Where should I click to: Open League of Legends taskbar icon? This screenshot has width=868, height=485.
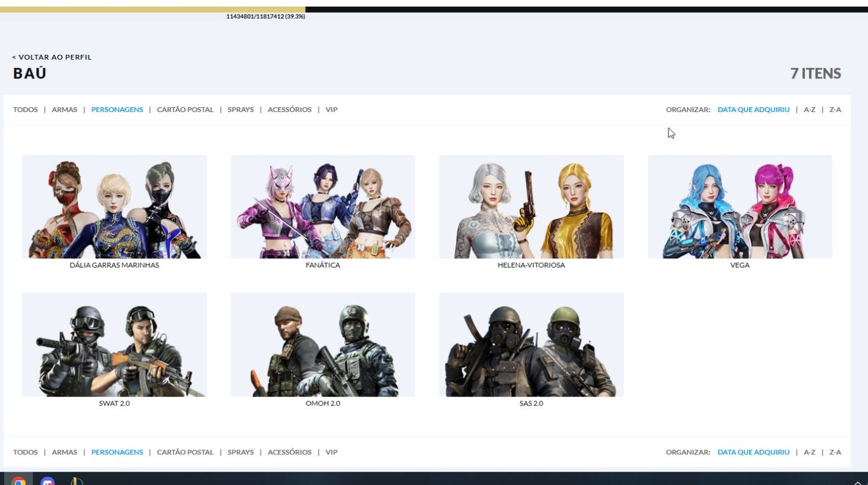tap(77, 481)
